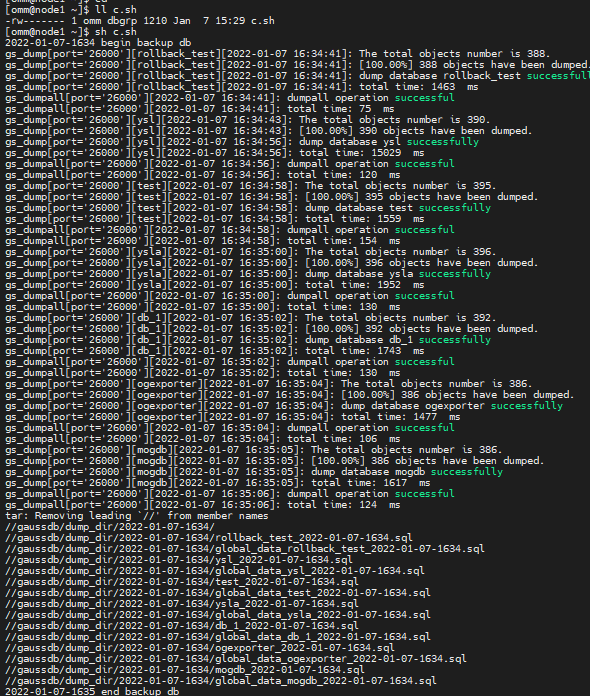Click 'dump database ysla successfully' text
Screen dimensions: 590x696
tap(398, 274)
